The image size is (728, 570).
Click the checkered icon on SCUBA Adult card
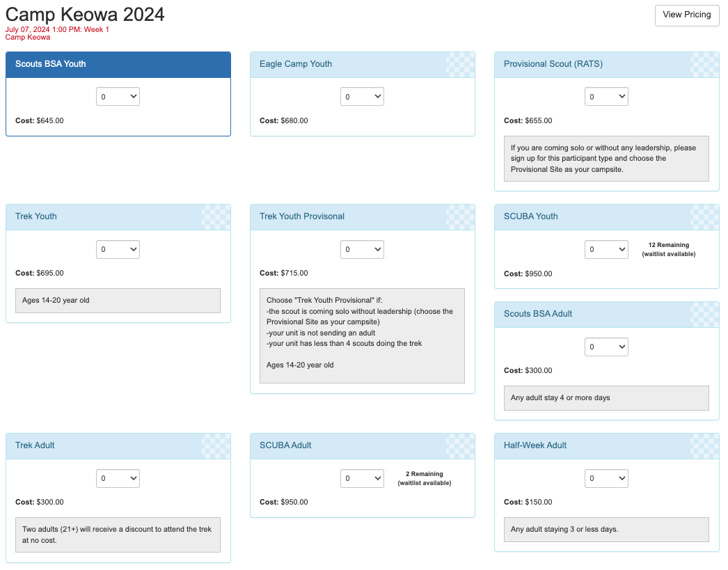point(460,445)
